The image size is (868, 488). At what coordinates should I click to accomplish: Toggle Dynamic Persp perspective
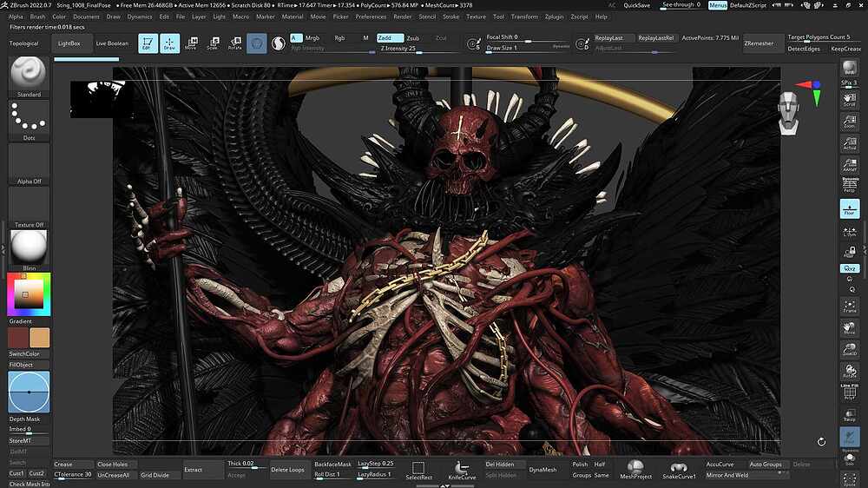849,185
